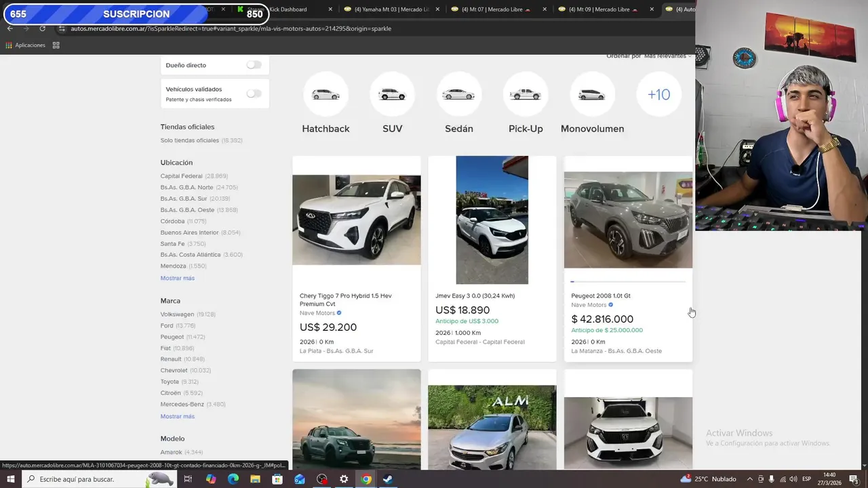The width and height of the screenshot is (868, 488).
Task: Open site information icon in address bar
Action: click(x=62, y=28)
